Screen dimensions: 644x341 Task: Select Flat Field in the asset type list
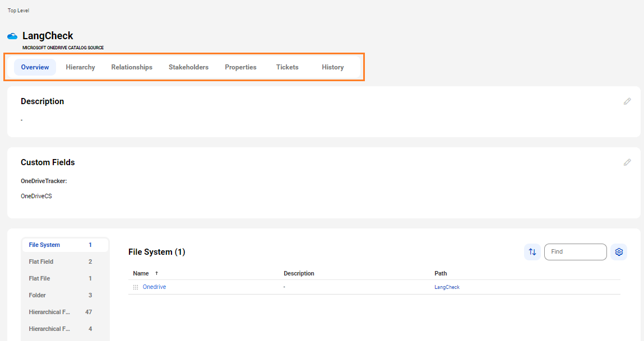[x=65, y=262]
